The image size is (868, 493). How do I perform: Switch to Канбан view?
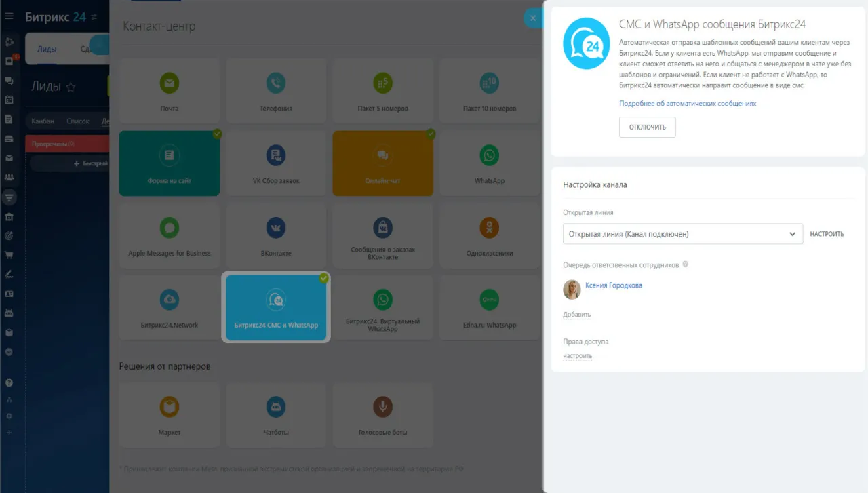[43, 121]
